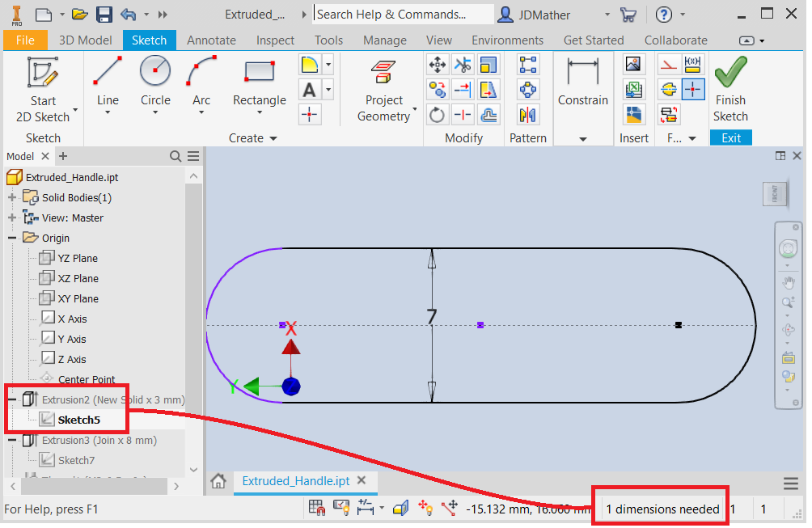Toggle the highlighted Center Point format

(693, 90)
